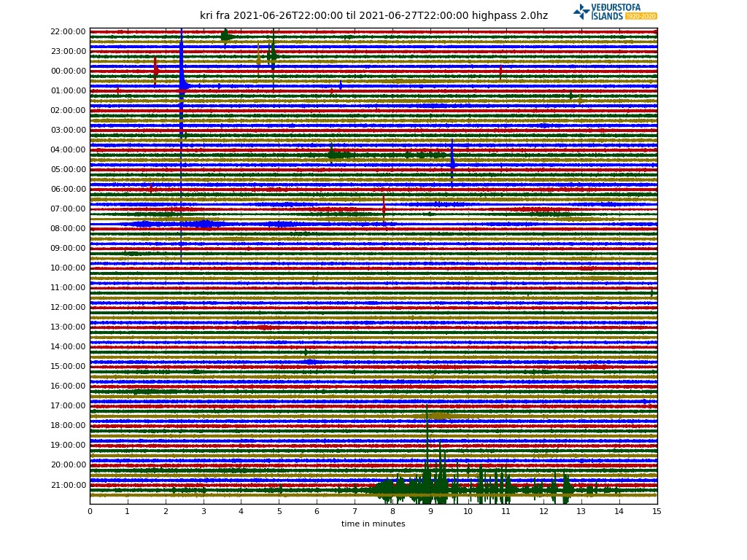The width and height of the screenshot is (747, 560).
Task: Select the 10:00:00 time label
Action: pyautogui.click(x=68, y=268)
